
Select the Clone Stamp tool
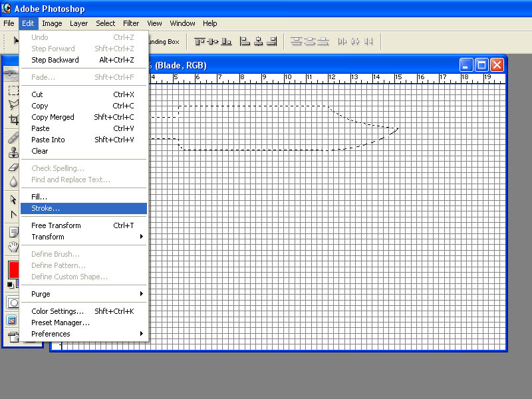[13, 152]
